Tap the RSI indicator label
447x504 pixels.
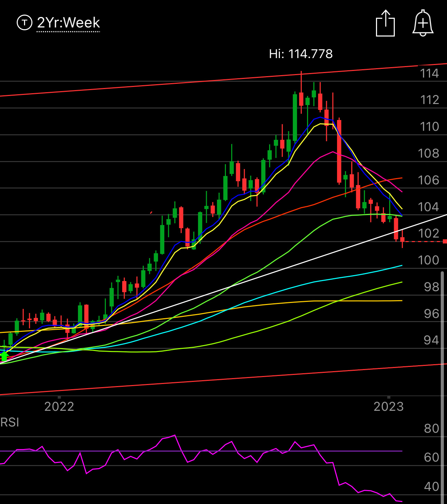[x=10, y=423]
